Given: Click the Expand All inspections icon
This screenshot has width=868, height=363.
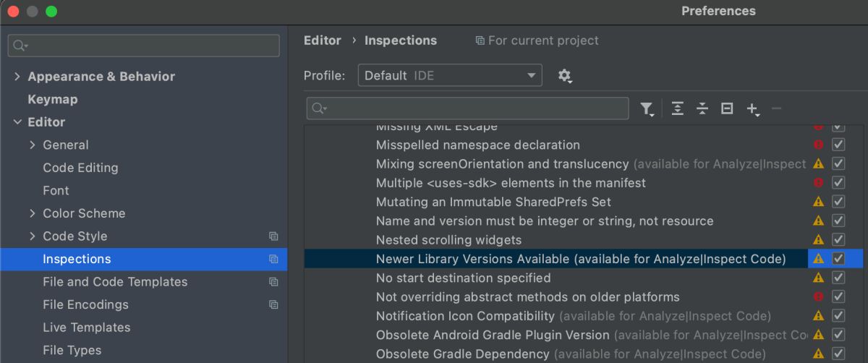Looking at the screenshot, I should [x=677, y=108].
